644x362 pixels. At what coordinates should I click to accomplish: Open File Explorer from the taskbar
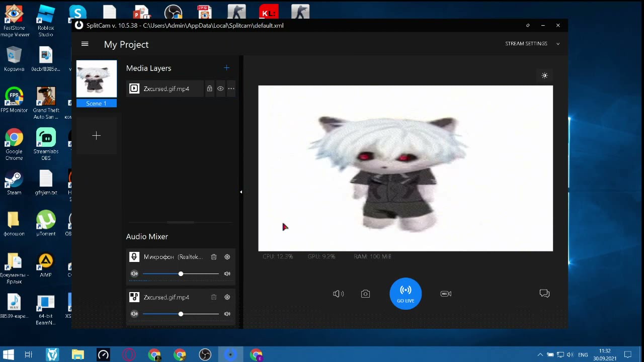77,354
